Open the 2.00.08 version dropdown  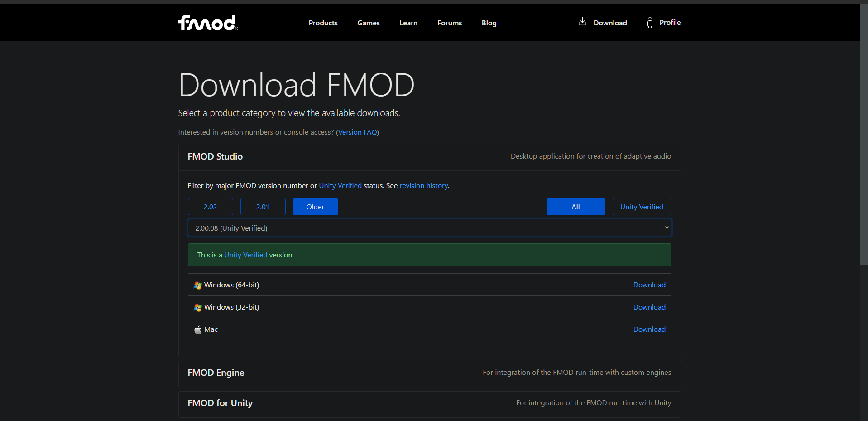pyautogui.click(x=430, y=228)
